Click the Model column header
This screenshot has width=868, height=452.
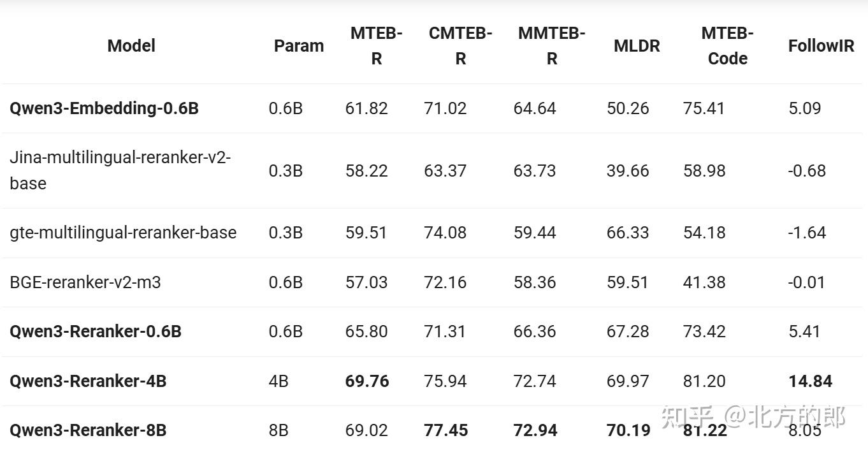coord(131,46)
